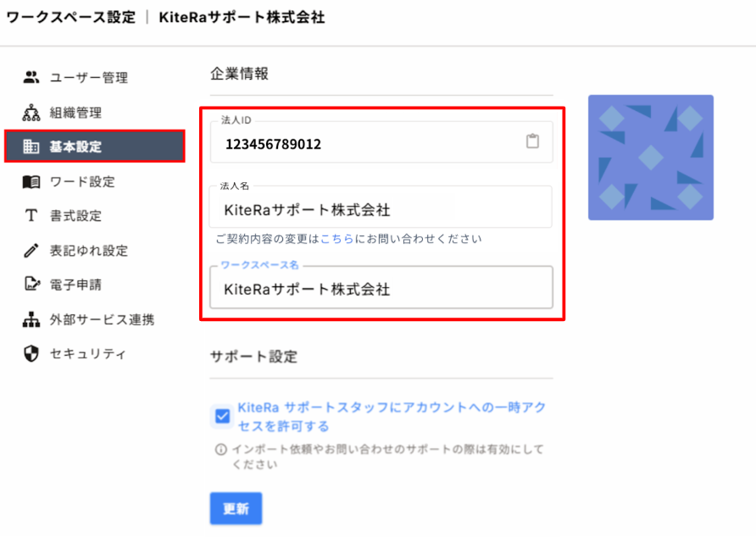
Task: Select 基本設定 in the sidebar
Action: click(x=94, y=147)
